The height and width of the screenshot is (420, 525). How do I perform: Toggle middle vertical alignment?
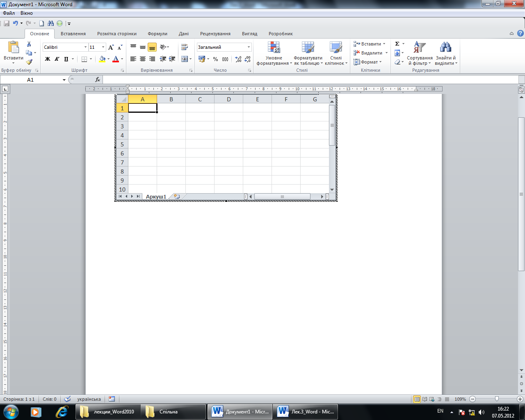pyautogui.click(x=143, y=47)
